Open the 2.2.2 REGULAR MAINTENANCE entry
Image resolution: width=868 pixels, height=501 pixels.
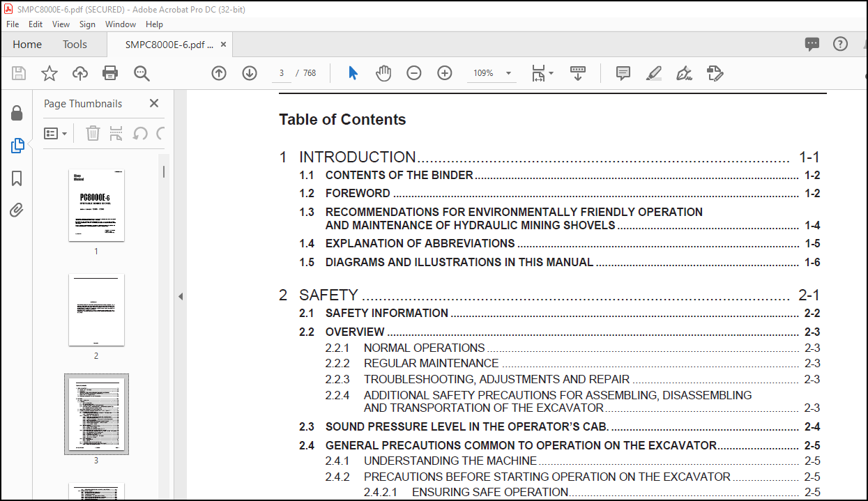pos(572,363)
